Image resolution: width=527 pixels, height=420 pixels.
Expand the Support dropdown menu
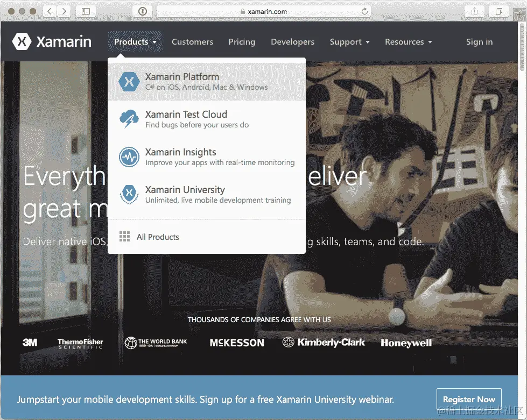tap(349, 41)
